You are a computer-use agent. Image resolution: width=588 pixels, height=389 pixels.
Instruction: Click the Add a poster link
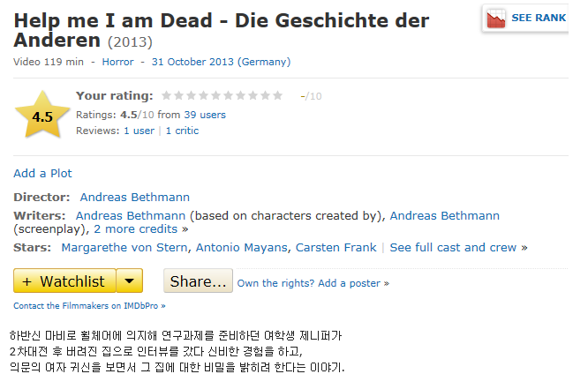350,283
